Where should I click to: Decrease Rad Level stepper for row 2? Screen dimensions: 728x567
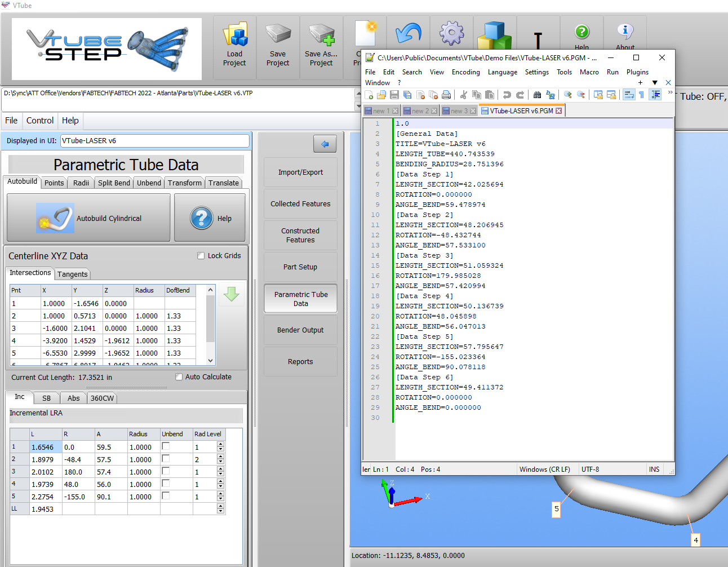point(220,462)
